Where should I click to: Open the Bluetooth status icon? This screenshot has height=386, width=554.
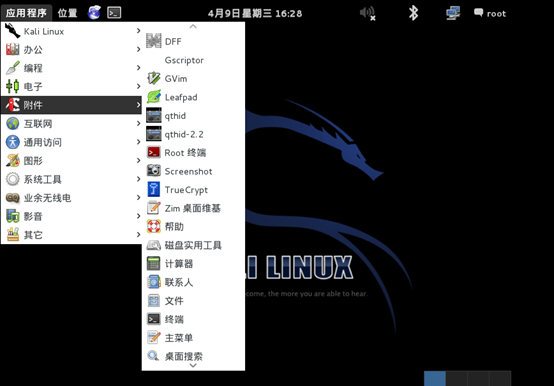413,13
